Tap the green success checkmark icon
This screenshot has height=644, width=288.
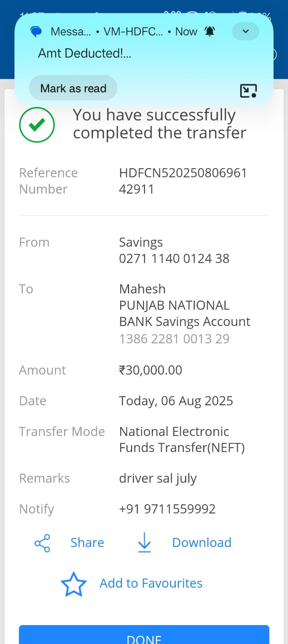37,125
